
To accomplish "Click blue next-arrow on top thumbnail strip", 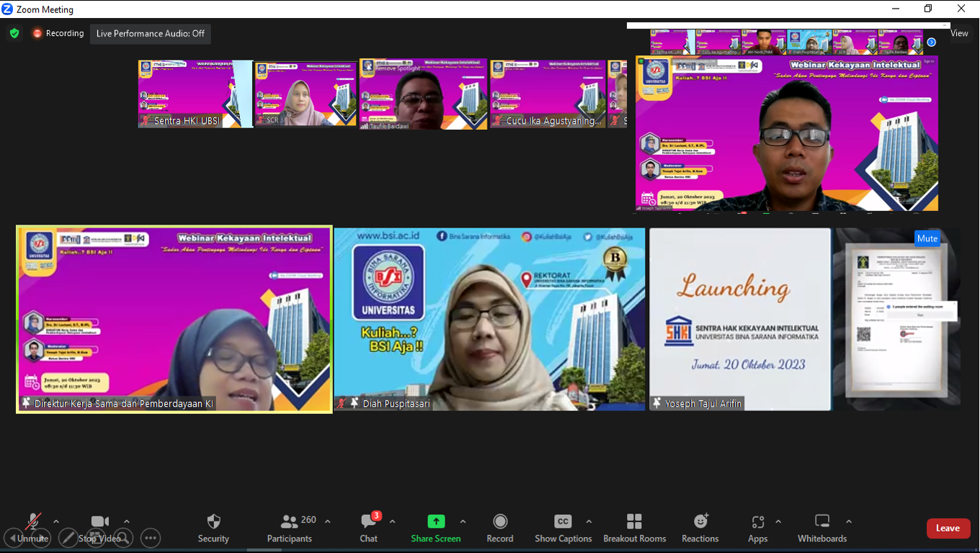I will [931, 42].
